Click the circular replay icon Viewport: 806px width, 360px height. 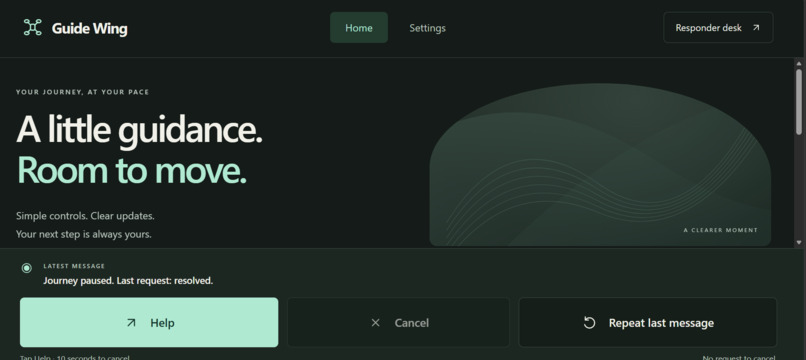pos(589,322)
